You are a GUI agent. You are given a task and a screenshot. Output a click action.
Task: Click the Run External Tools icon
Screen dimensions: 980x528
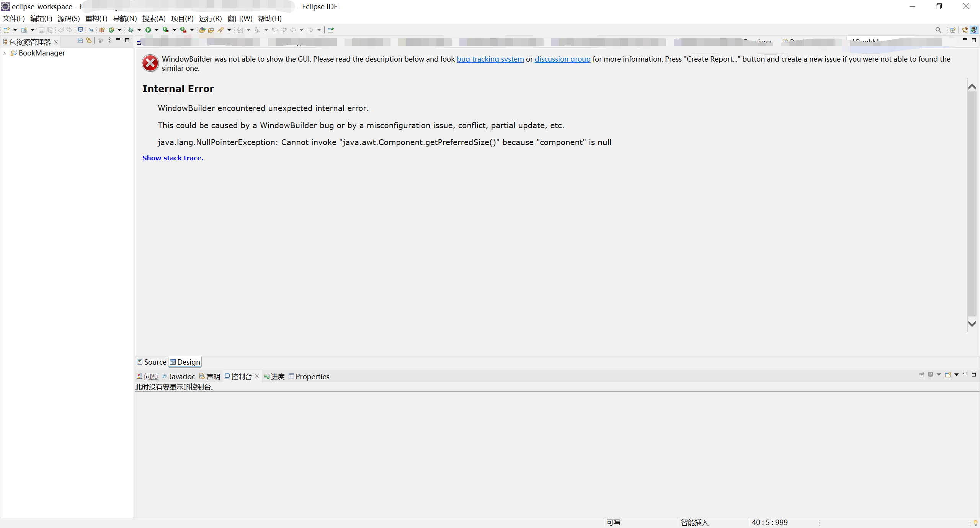(x=183, y=30)
